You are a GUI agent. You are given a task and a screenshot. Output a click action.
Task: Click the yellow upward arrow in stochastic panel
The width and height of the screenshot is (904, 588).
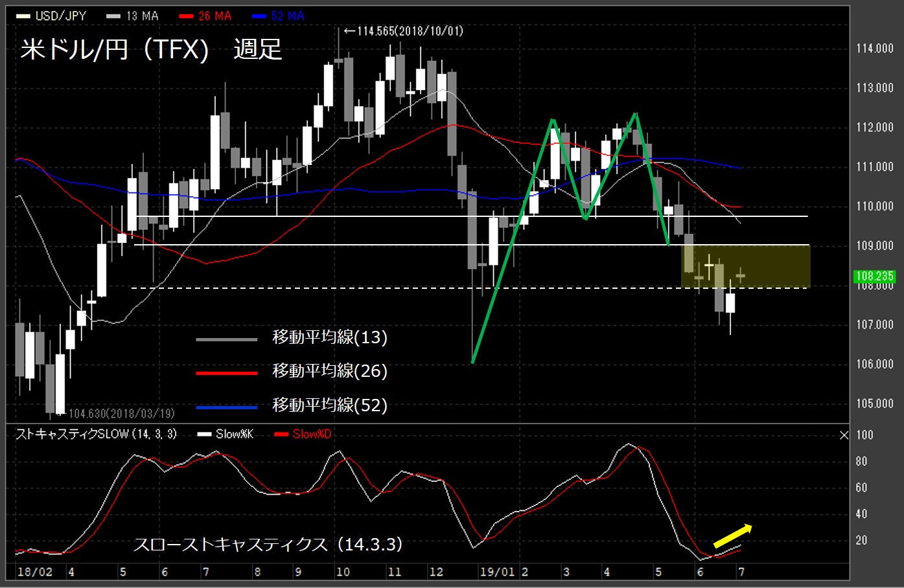point(733,536)
